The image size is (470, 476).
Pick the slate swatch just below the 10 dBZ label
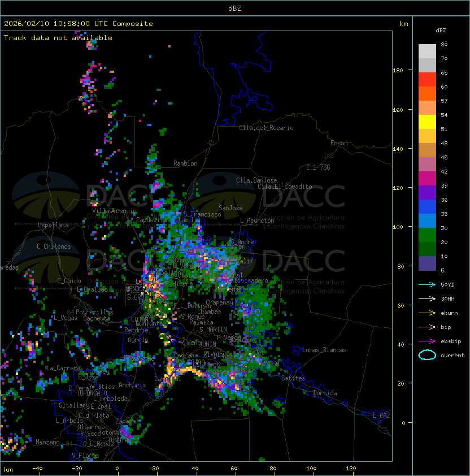[427, 263]
